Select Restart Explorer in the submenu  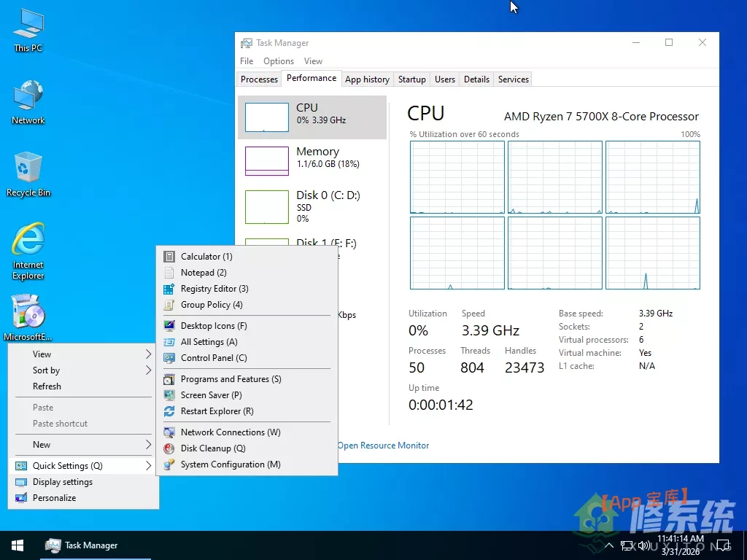(217, 411)
